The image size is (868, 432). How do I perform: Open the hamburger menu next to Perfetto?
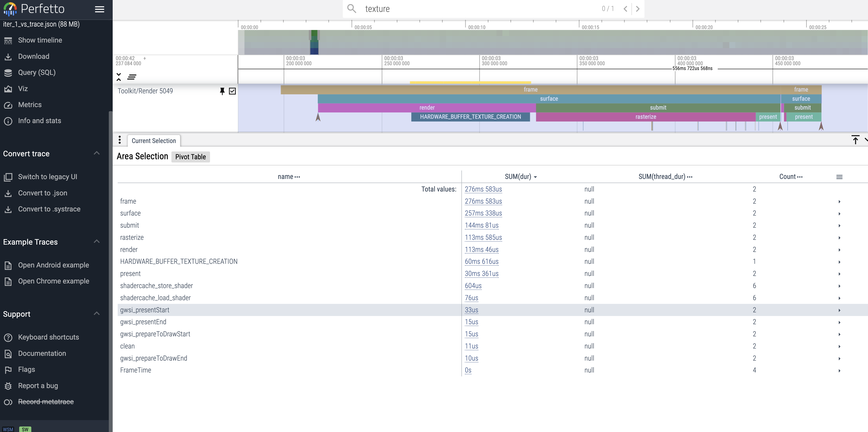(99, 9)
